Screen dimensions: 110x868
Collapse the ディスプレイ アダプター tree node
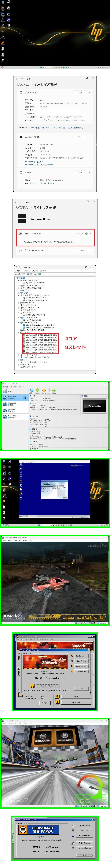tap(19, 317)
